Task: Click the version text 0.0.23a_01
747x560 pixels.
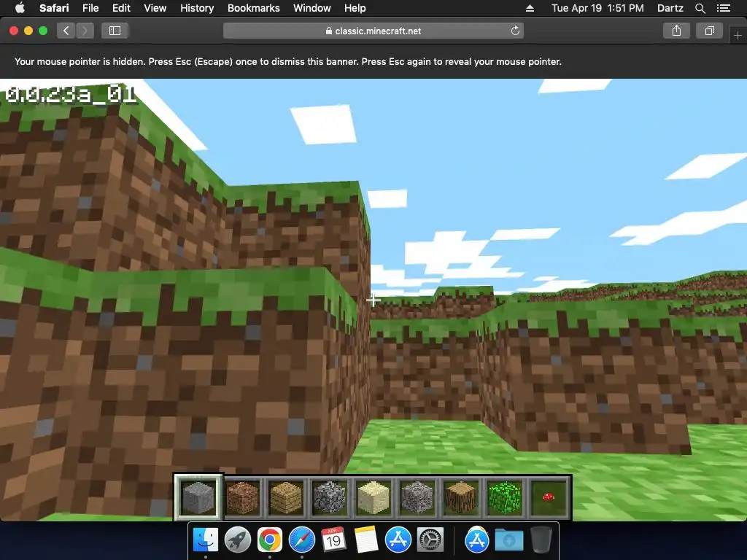Action: tap(71, 95)
